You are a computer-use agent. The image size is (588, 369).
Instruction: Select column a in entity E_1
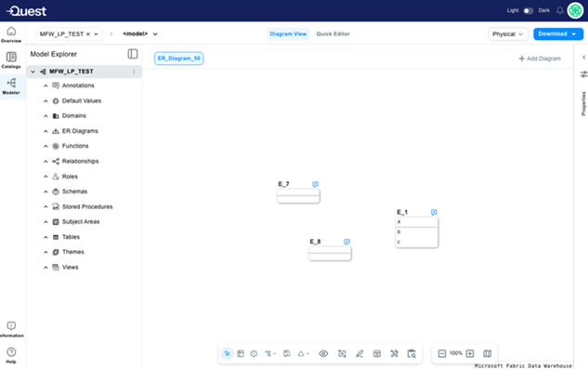pyautogui.click(x=417, y=222)
